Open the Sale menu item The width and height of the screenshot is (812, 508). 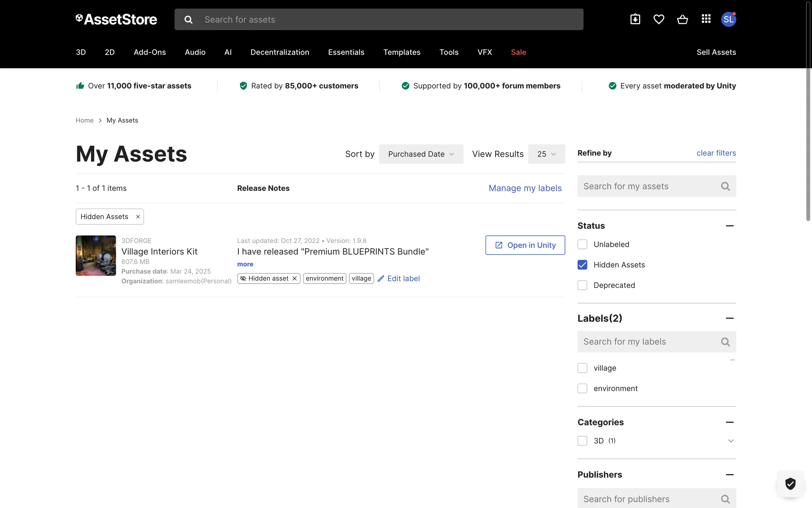coord(518,52)
